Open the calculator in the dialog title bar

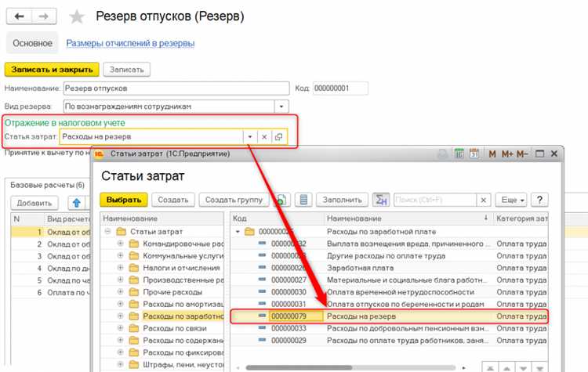click(x=459, y=153)
